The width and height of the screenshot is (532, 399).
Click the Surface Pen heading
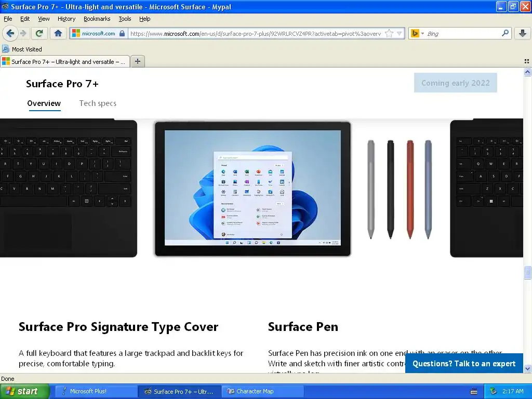coord(303,327)
